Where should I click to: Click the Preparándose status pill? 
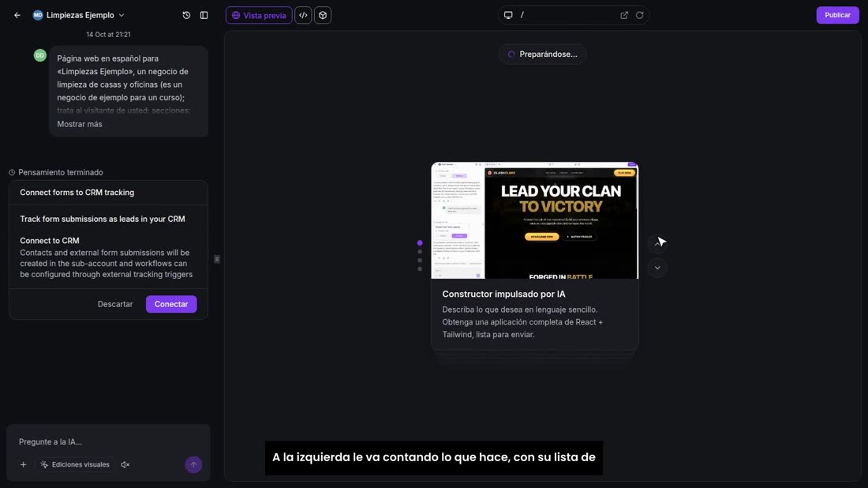pos(543,54)
